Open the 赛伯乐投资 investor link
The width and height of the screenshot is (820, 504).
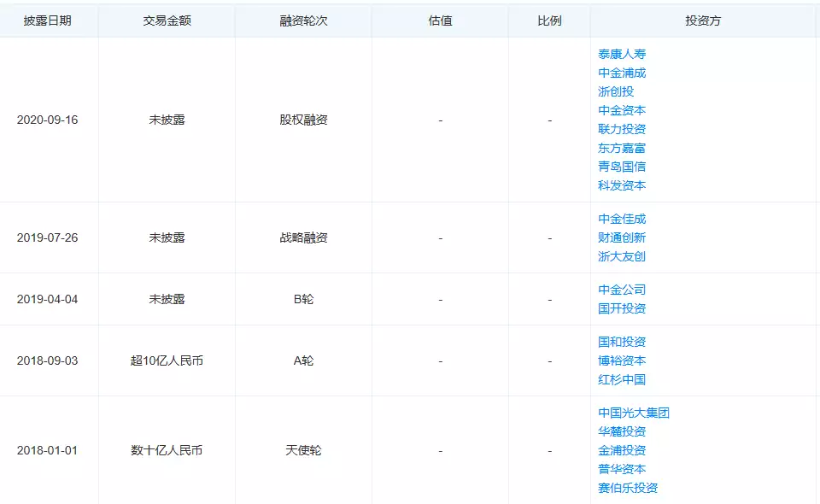tap(628, 489)
